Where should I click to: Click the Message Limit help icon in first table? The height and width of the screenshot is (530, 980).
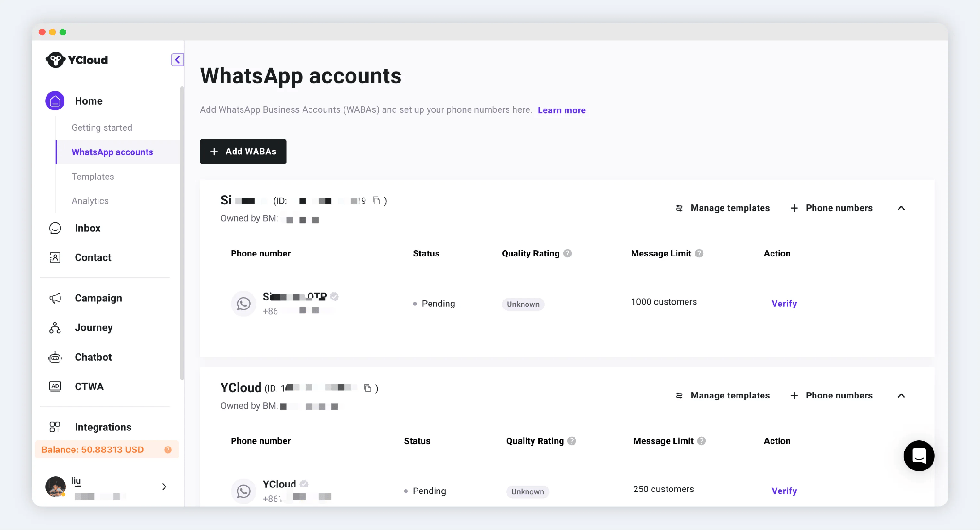coord(699,254)
